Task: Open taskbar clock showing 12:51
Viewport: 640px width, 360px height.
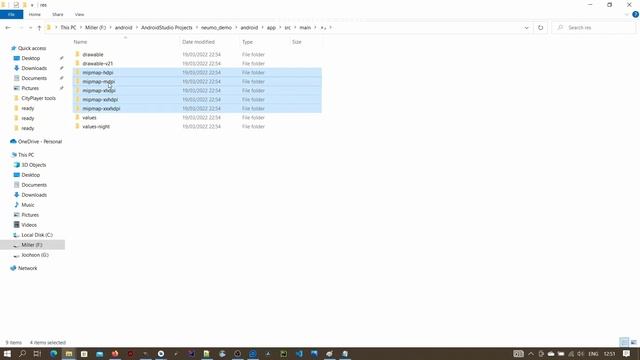Action: 609,354
